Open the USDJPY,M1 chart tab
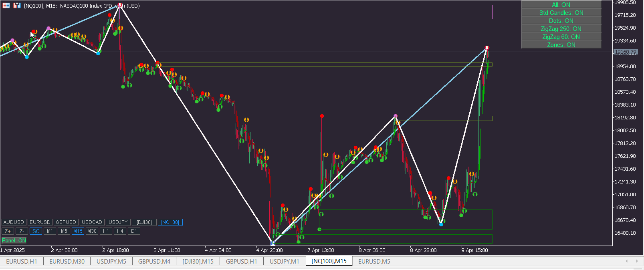The height and width of the screenshot is (270, 644). (285, 261)
